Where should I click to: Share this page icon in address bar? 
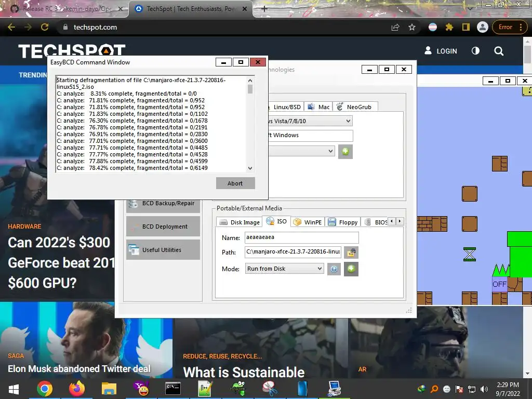(x=395, y=27)
